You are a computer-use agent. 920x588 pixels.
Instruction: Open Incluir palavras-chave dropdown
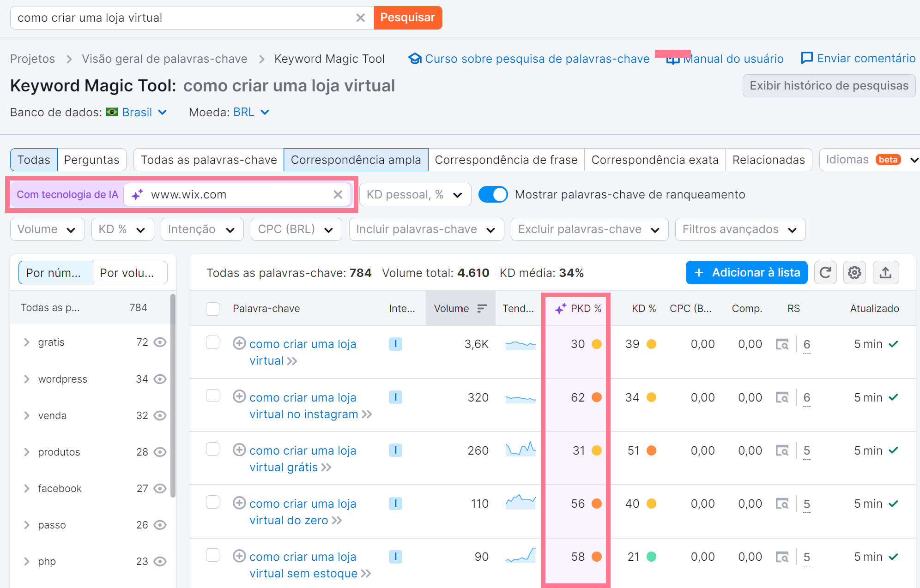(426, 229)
